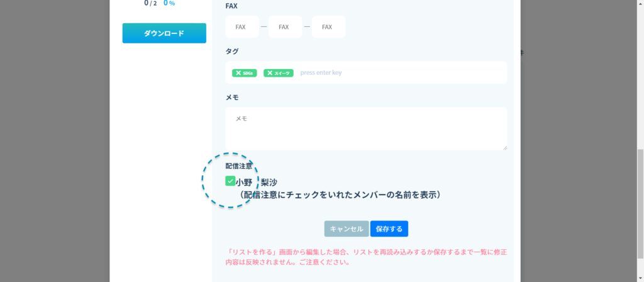Image resolution: width=644 pixels, height=282 pixels.
Task: Click the 配信注意 section heading
Action: (x=239, y=166)
